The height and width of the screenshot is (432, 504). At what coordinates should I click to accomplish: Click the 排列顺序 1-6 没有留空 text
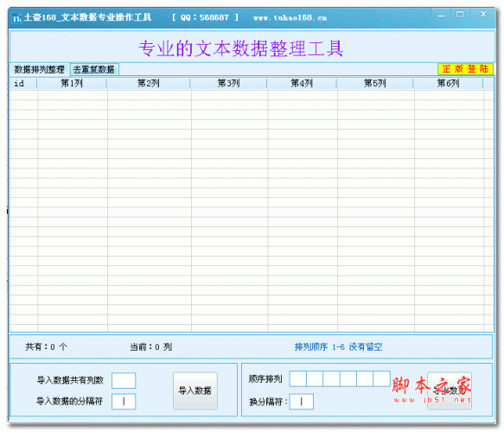tap(339, 346)
